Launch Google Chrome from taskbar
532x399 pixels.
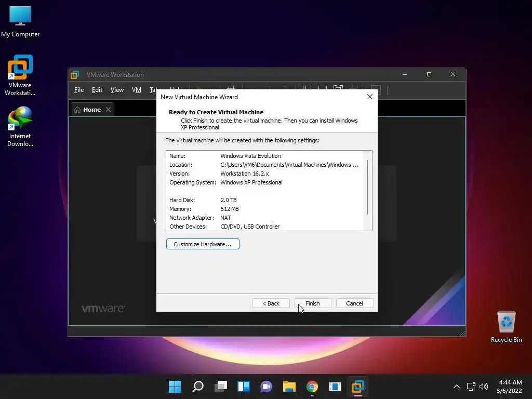coord(312,387)
